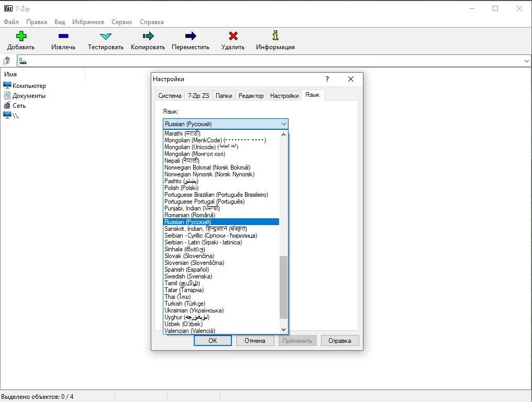
Task: Click the green Добавить plus icon
Action: pyautogui.click(x=21, y=36)
